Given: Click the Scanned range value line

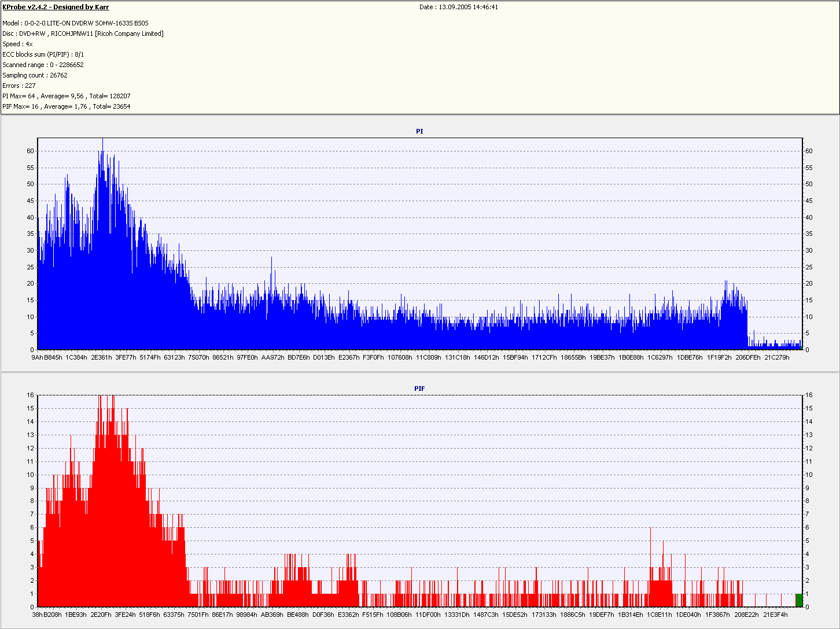Looking at the screenshot, I should click(43, 65).
